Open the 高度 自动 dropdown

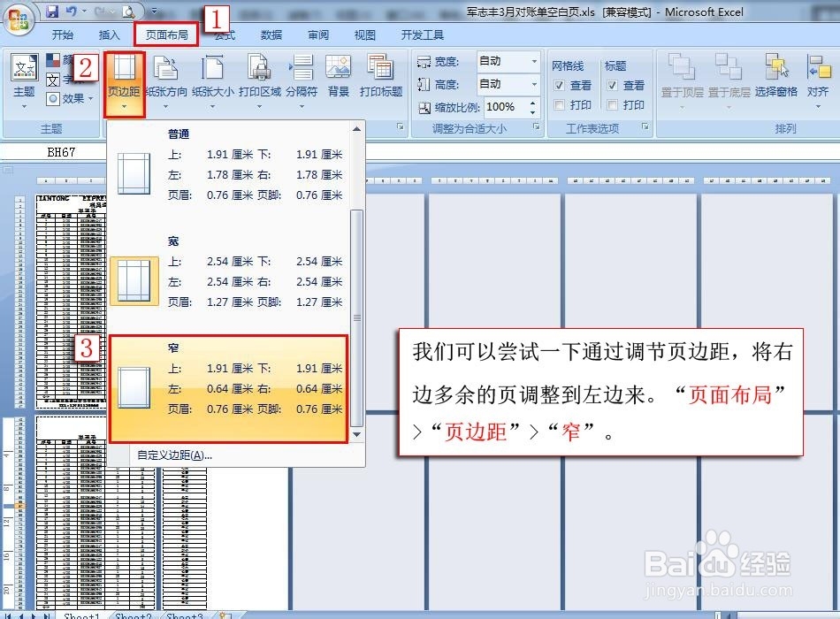(x=534, y=84)
